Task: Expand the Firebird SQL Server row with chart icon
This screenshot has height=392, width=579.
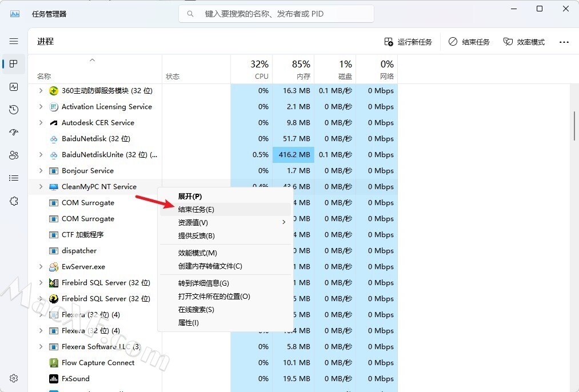Action: [41, 283]
